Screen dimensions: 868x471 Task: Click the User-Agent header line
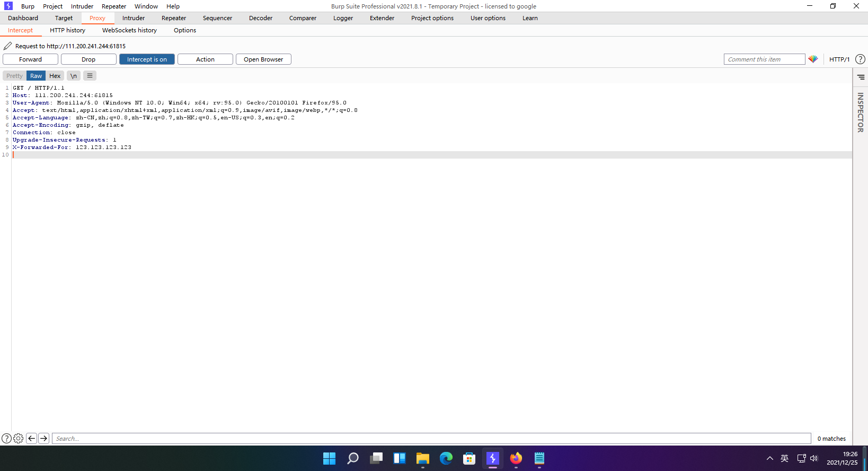point(180,103)
